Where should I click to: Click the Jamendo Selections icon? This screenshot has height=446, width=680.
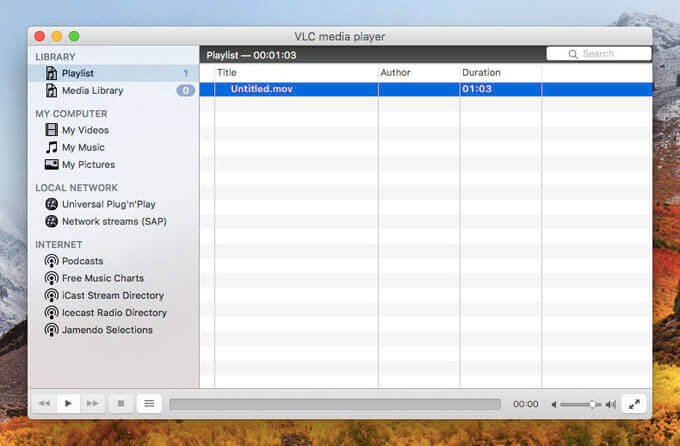pos(51,330)
